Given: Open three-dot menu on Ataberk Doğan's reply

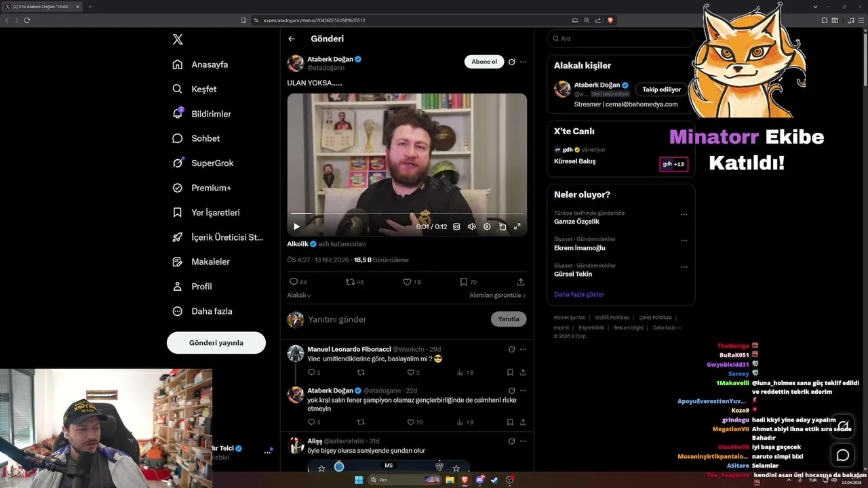Looking at the screenshot, I should click(x=523, y=390).
